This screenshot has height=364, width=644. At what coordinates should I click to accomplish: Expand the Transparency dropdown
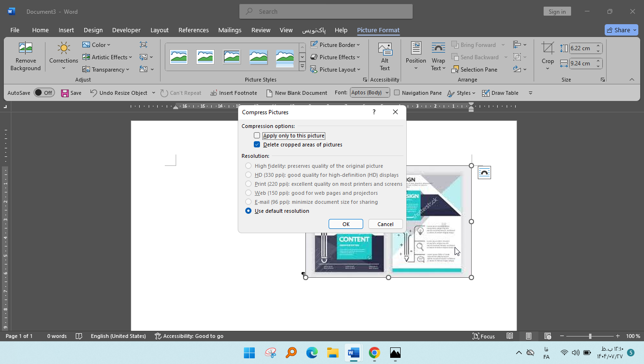coord(106,70)
